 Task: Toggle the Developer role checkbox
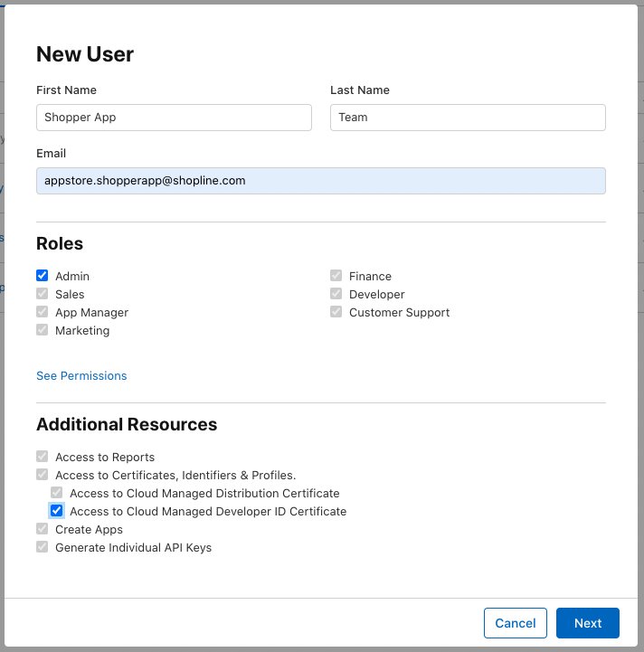click(x=336, y=294)
